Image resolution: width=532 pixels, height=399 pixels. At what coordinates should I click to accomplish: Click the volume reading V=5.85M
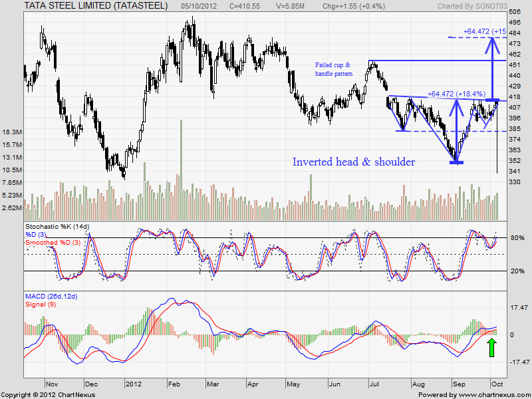point(290,6)
